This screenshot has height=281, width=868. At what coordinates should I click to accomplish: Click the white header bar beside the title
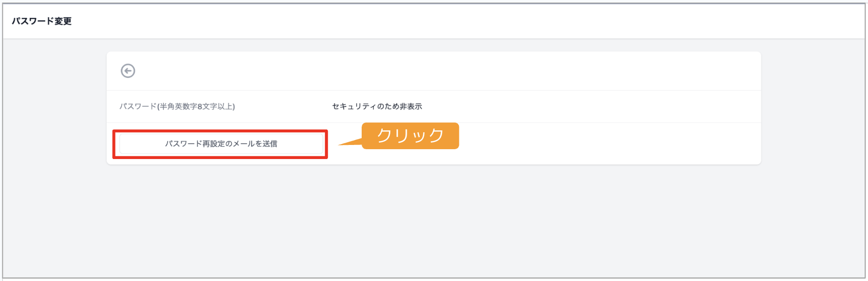coord(470,21)
